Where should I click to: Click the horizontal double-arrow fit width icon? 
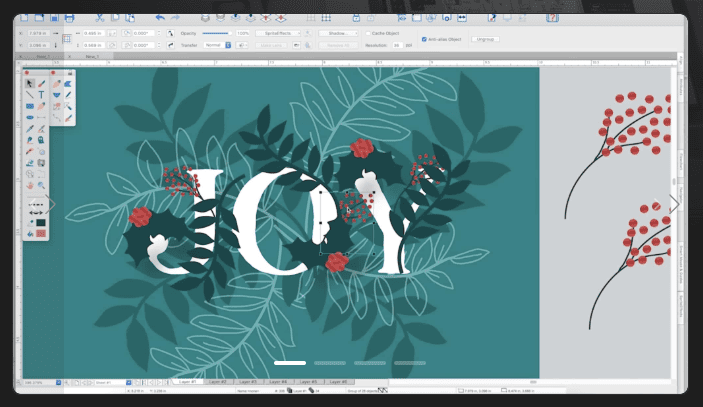462,18
